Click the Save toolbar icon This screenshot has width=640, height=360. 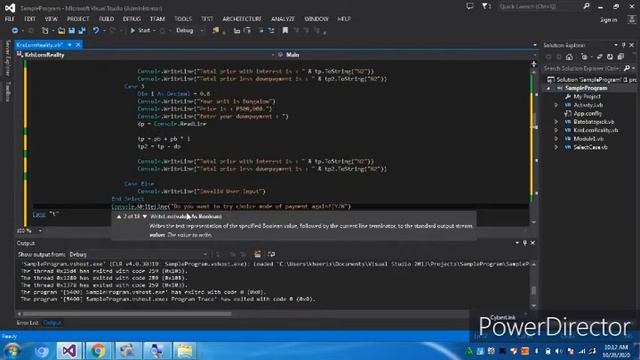pyautogui.click(x=72, y=31)
